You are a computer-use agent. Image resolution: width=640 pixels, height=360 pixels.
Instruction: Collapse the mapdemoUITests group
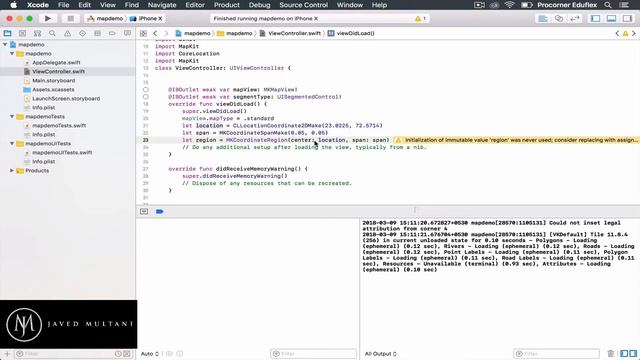coord(12,144)
